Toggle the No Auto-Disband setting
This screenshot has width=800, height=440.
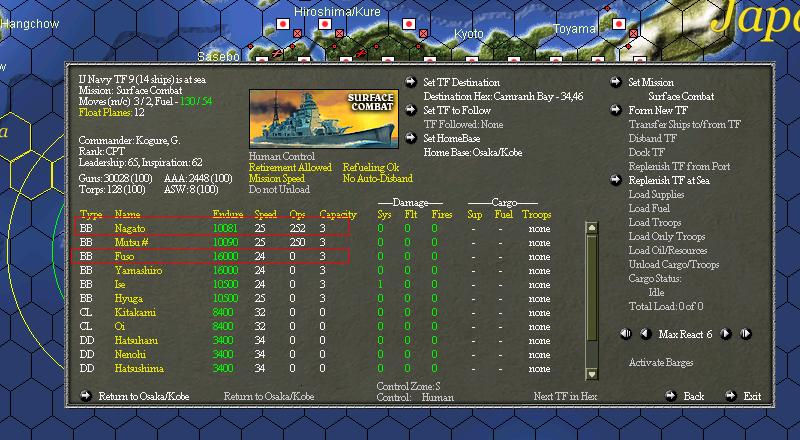(378, 179)
